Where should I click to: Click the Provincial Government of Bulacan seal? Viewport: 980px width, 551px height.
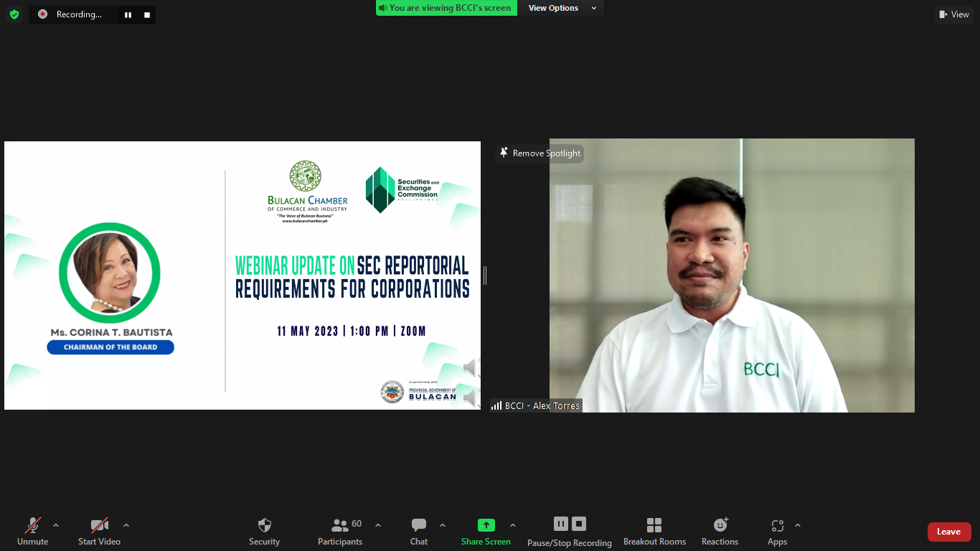392,392
